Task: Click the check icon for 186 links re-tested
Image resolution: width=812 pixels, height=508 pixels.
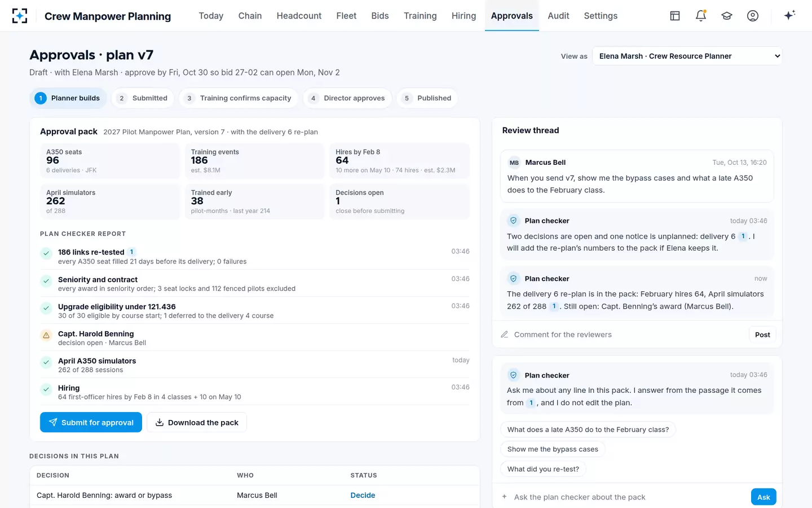Action: pyautogui.click(x=46, y=254)
